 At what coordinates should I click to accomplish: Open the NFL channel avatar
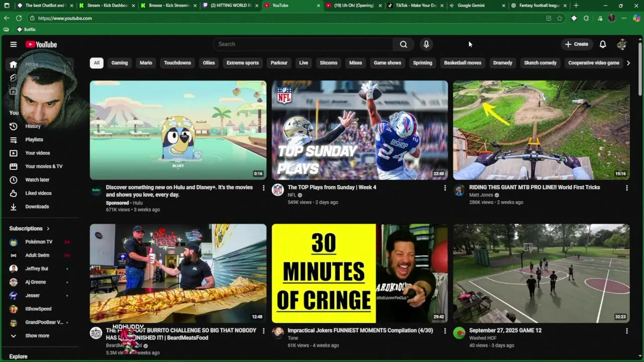(278, 190)
